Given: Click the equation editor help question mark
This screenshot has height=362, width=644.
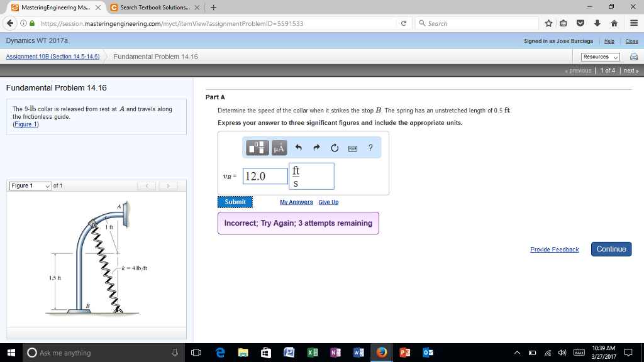Looking at the screenshot, I should tap(370, 148).
